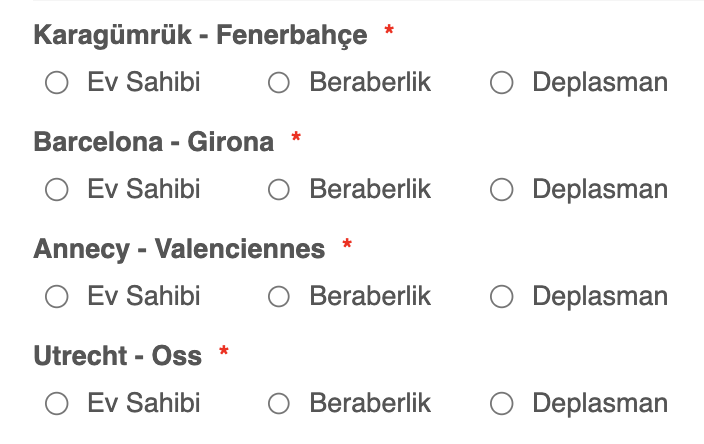The height and width of the screenshot is (444, 704).
Task: Select Ev Sahibi for Utrecht - Oss
Action: click(x=57, y=403)
